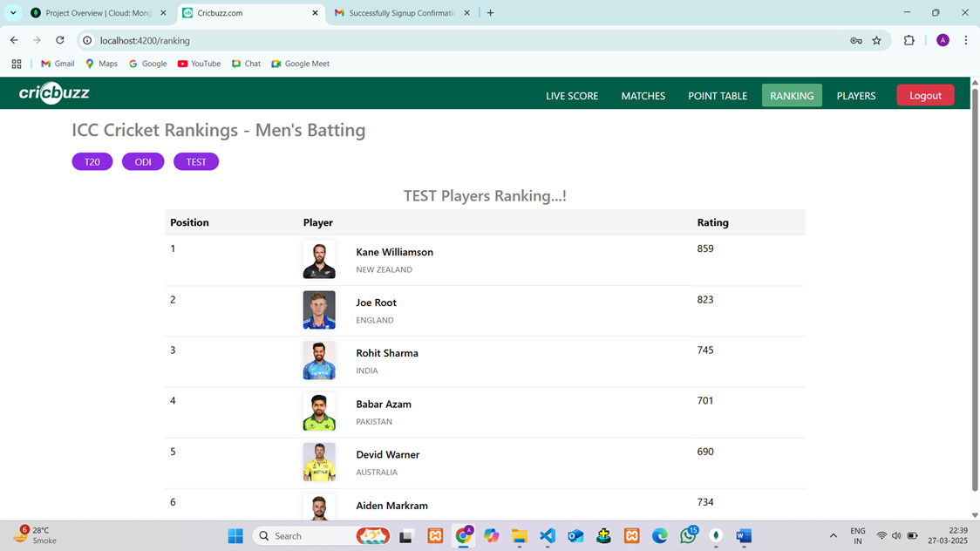Open the browser Extensions puzzle icon
This screenshot has width=980, height=551.
909,40
